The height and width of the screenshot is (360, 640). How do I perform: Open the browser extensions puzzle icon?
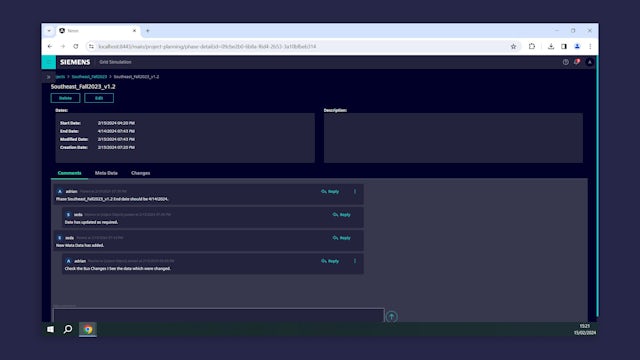pos(531,47)
